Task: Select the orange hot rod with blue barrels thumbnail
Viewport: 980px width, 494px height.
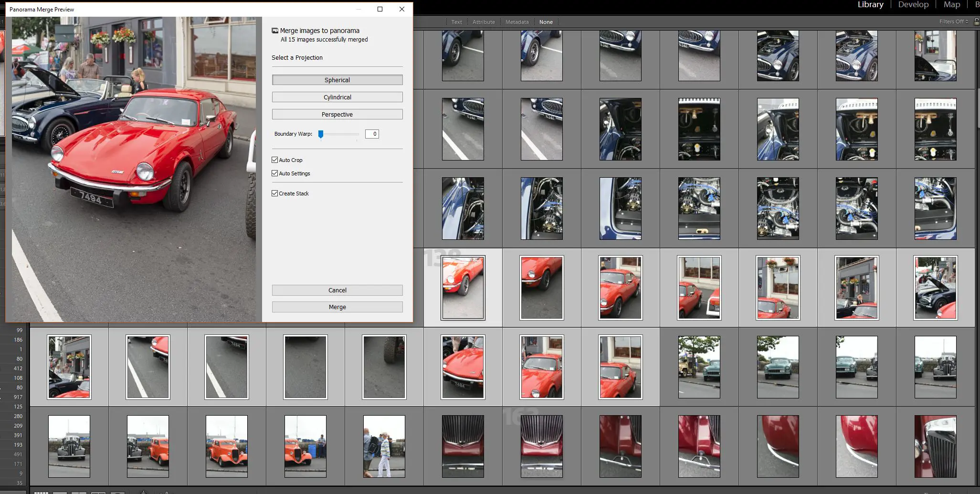Action: pyautogui.click(x=306, y=446)
